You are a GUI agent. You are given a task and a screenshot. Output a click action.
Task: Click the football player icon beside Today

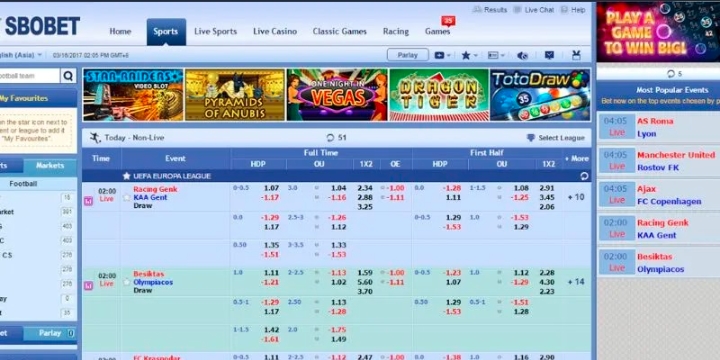coord(95,138)
